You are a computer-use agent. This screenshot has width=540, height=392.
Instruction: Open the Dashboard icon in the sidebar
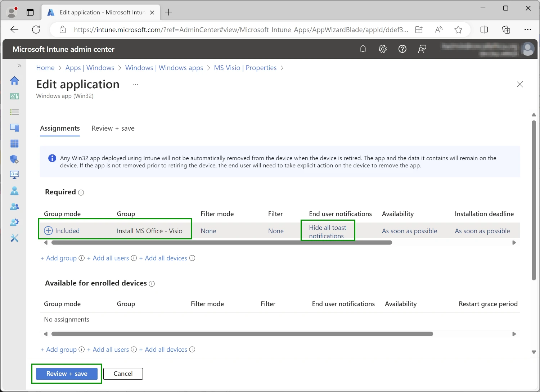tap(14, 96)
